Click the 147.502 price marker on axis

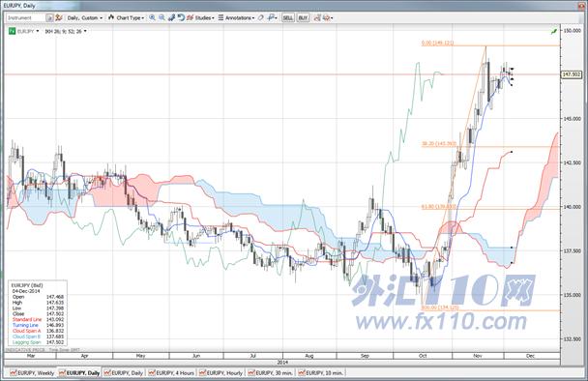tap(572, 74)
